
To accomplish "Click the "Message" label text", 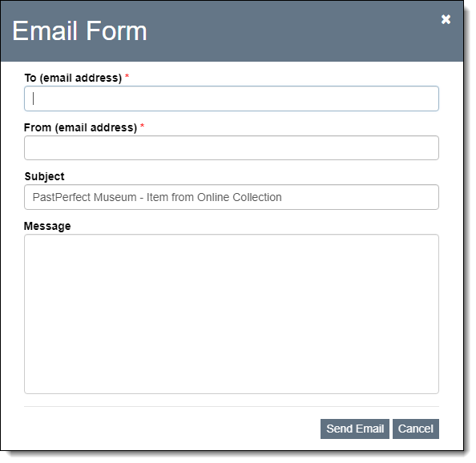I will (x=47, y=226).
